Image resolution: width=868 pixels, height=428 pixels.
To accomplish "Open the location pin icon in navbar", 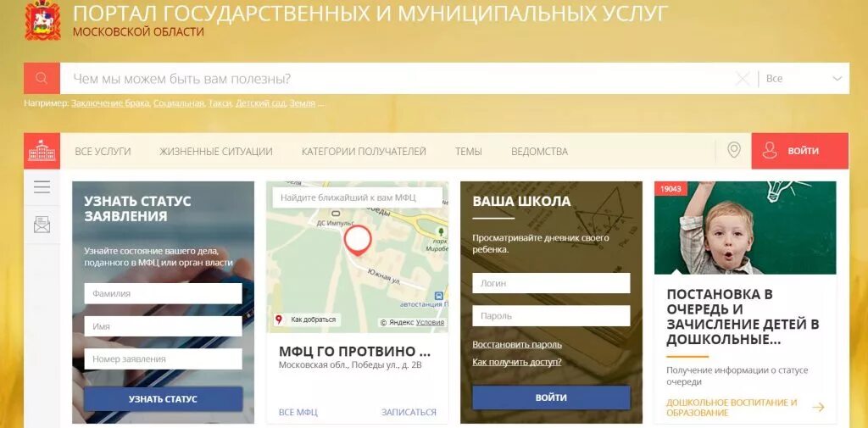I will point(733,150).
